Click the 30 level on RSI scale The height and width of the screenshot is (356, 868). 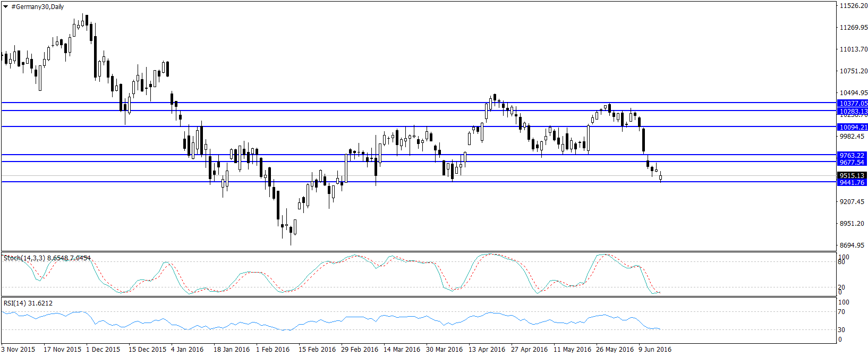841,330
